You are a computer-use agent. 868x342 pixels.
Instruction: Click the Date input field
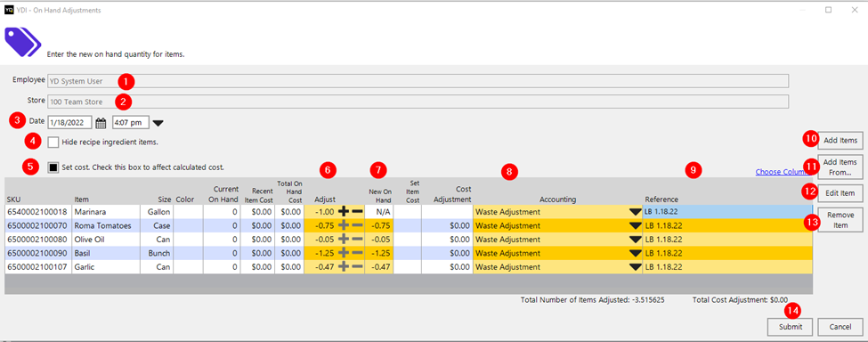pyautogui.click(x=70, y=123)
